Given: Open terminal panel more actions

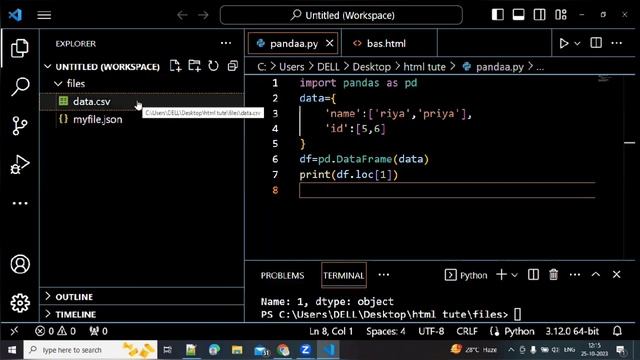Looking at the screenshot, I should click(x=575, y=275).
